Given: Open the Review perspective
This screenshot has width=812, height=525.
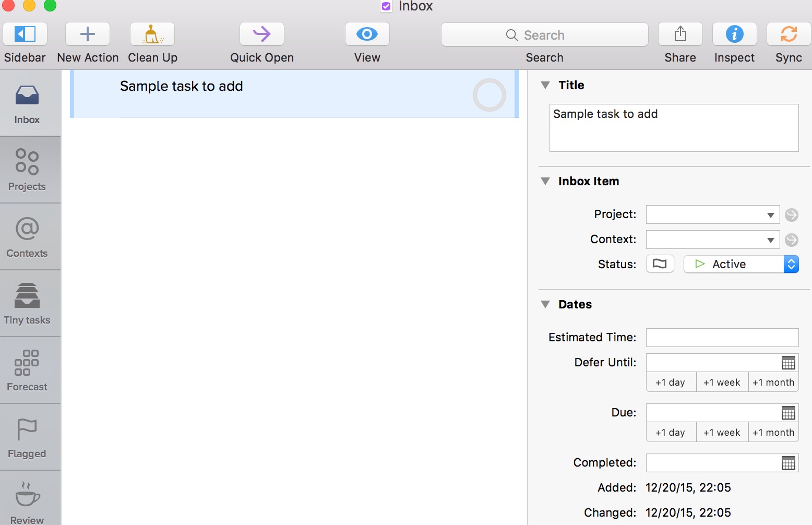Looking at the screenshot, I should [27, 498].
